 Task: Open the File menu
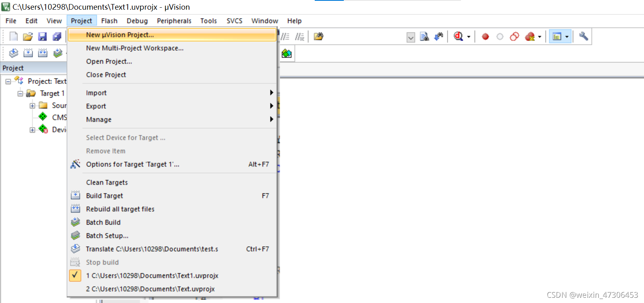(11, 21)
